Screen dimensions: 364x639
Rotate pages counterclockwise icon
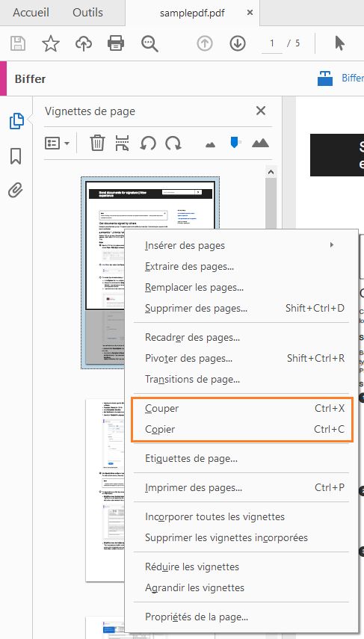[x=148, y=143]
